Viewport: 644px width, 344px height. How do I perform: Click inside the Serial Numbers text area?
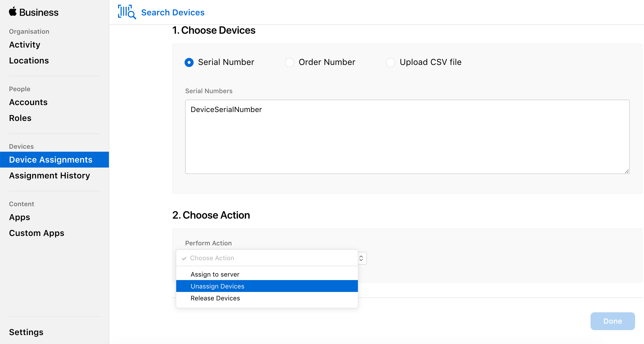point(407,137)
